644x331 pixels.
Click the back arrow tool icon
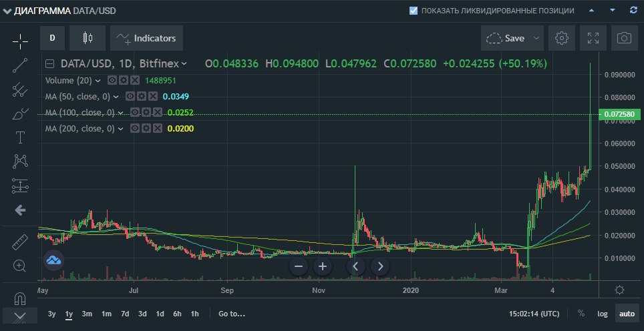click(x=20, y=210)
